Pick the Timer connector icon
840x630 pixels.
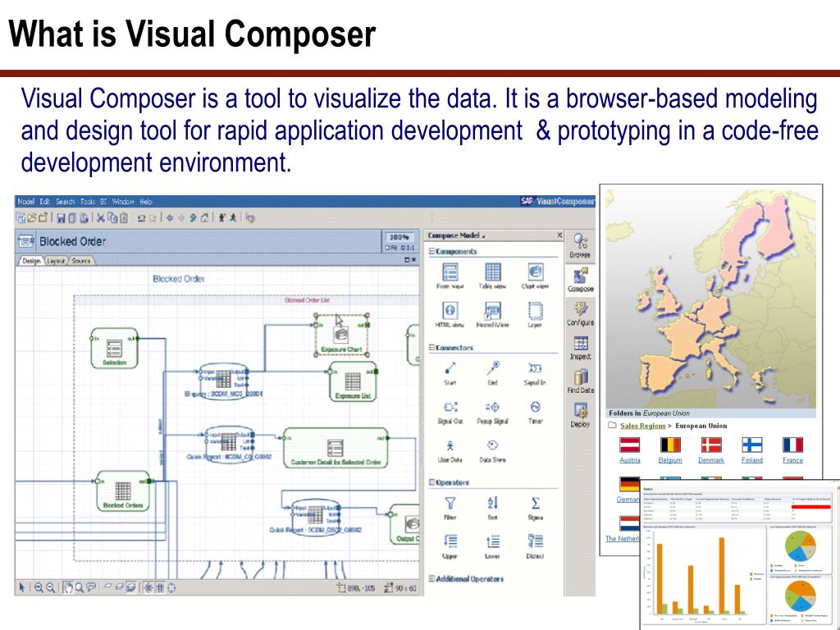point(535,407)
